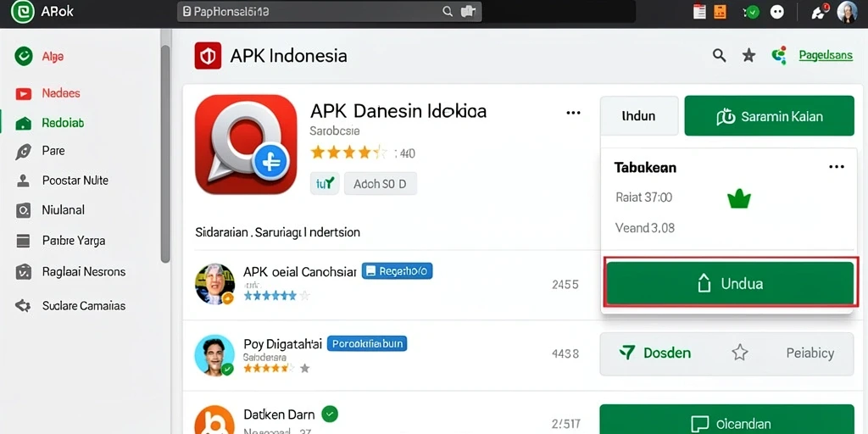Click the Raglaai Nesrons sidebar icon

click(23, 272)
